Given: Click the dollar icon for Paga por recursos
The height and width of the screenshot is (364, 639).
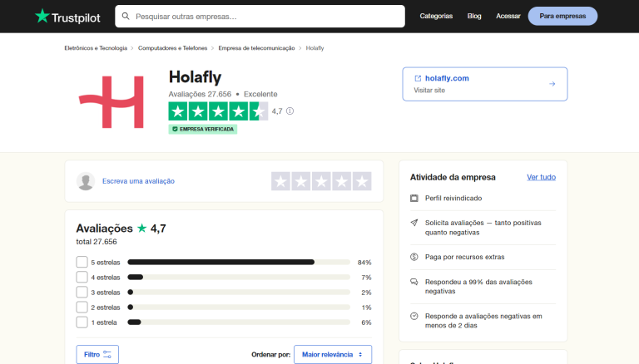Looking at the screenshot, I should [x=414, y=257].
